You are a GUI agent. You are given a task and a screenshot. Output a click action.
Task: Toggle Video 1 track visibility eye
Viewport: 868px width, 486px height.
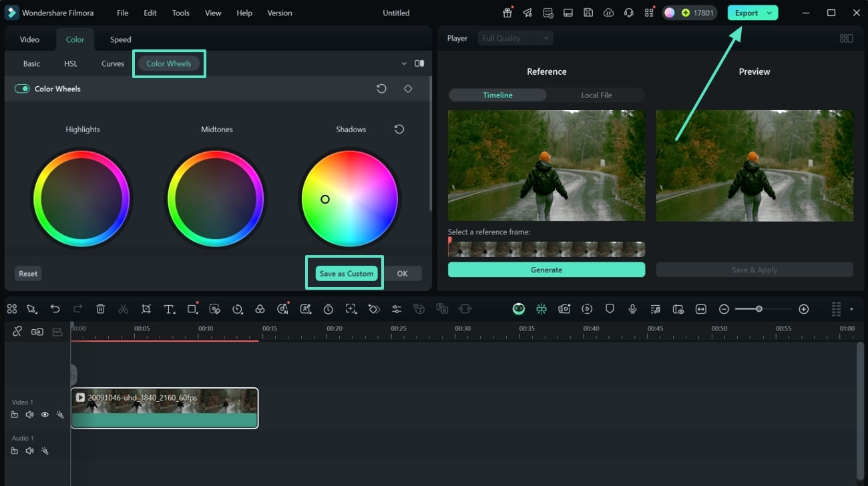click(45, 415)
